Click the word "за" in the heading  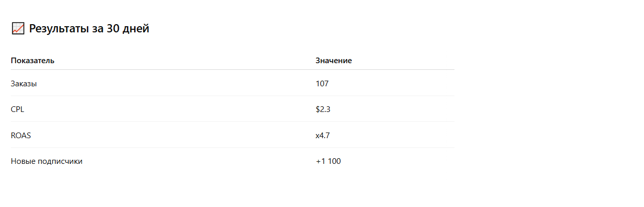[x=98, y=29]
